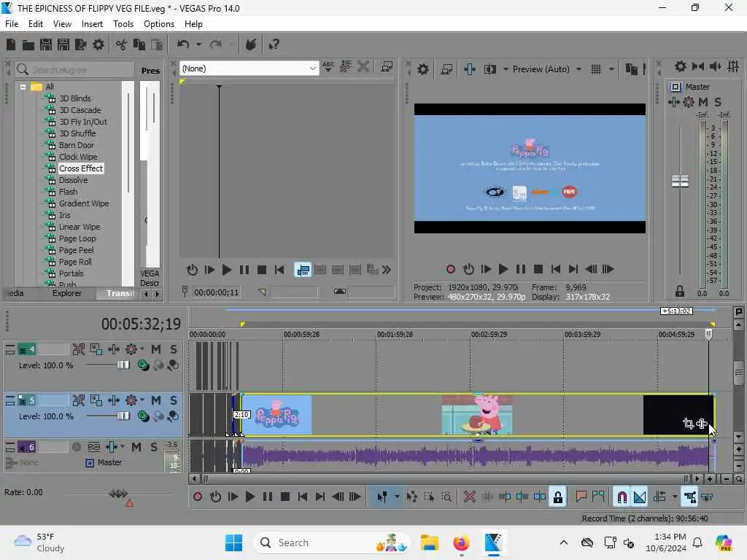
Task: Solo track 4 with its S button
Action: tap(174, 349)
